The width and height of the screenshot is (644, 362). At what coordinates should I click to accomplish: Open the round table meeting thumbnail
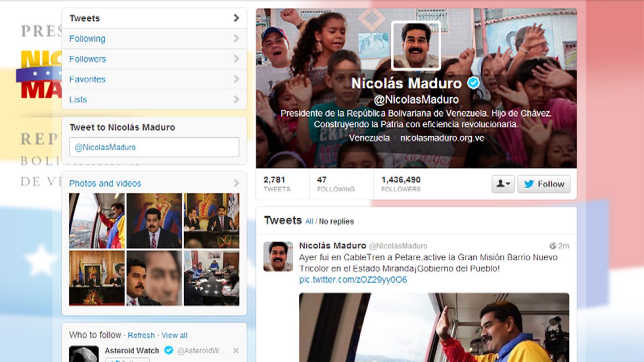[212, 278]
